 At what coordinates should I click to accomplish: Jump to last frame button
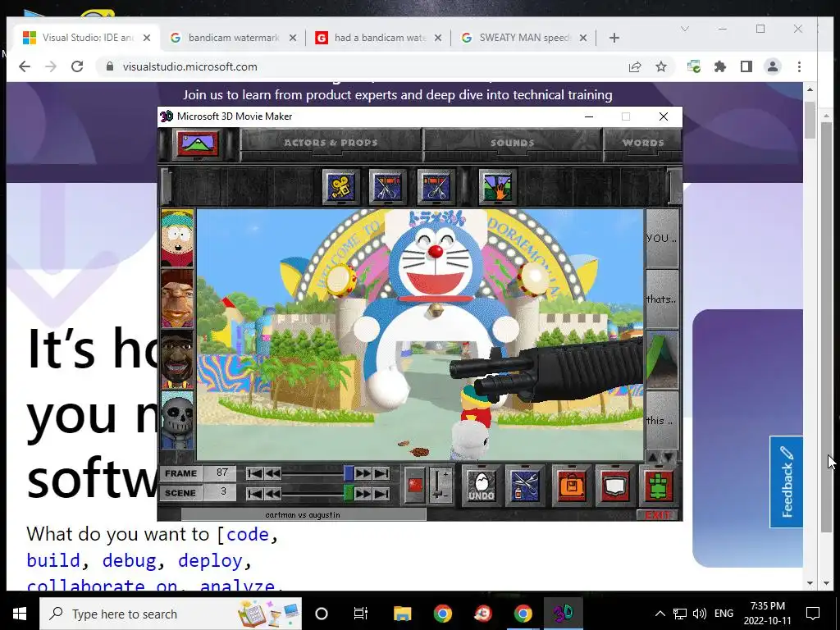[x=381, y=473]
